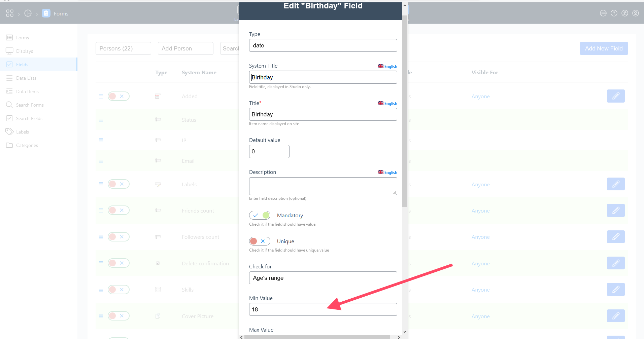Open the Type dropdown showing date
Image resolution: width=644 pixels, height=339 pixels.
[x=323, y=45]
